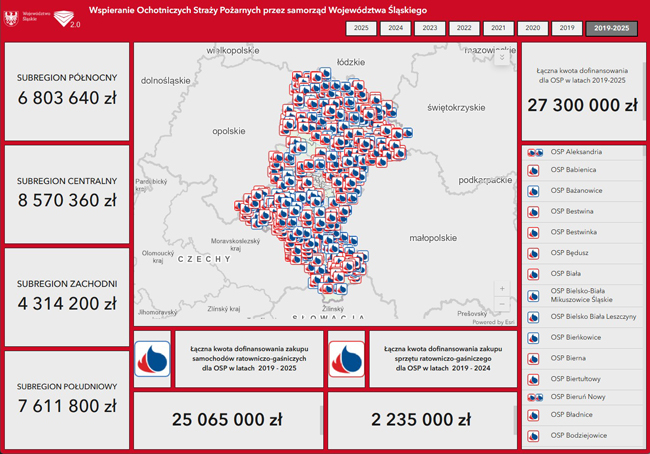Image resolution: width=650 pixels, height=454 pixels.
Task: Click the scrollbar in the 25 065 000 zł panel
Action: coord(321,420)
